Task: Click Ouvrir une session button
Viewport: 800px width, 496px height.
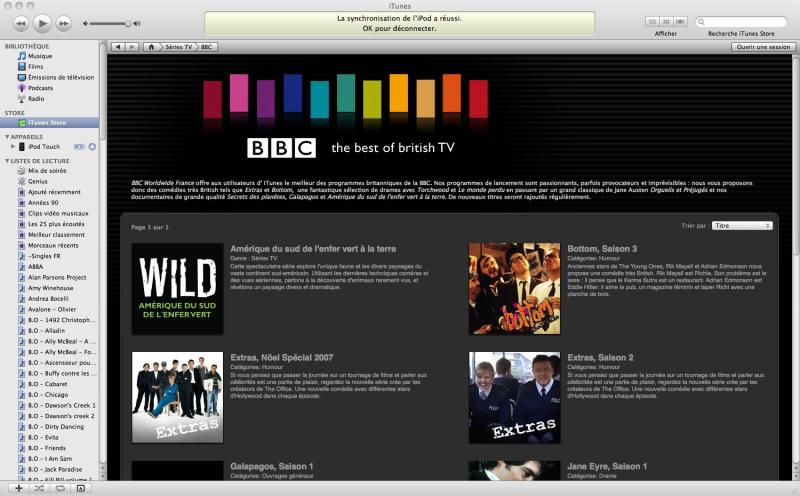Action: (763, 47)
